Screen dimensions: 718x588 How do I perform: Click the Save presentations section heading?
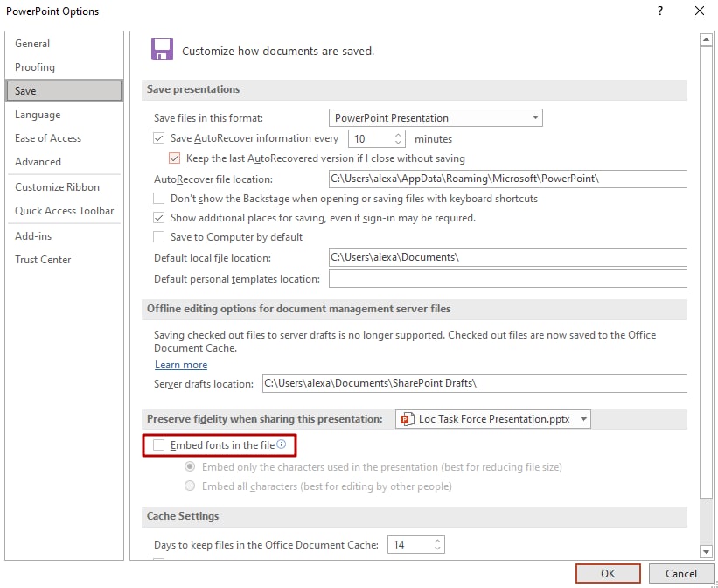[193, 89]
